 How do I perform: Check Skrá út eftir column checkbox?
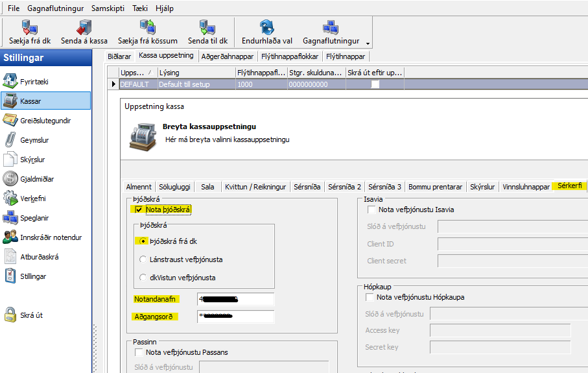pyautogui.click(x=375, y=84)
